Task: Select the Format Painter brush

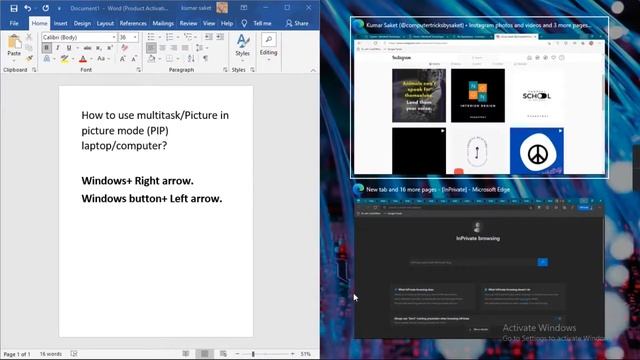Action: pyautogui.click(x=29, y=58)
